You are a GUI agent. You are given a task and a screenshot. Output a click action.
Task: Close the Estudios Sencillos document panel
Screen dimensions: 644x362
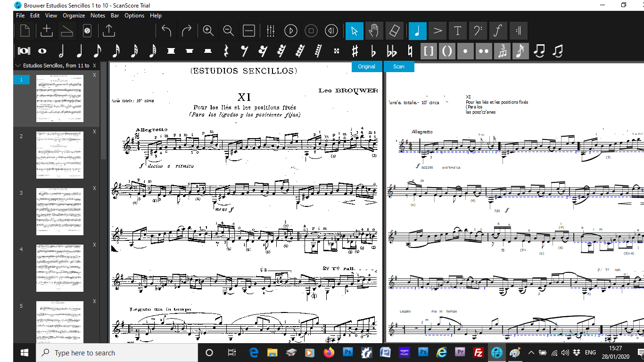(94, 66)
